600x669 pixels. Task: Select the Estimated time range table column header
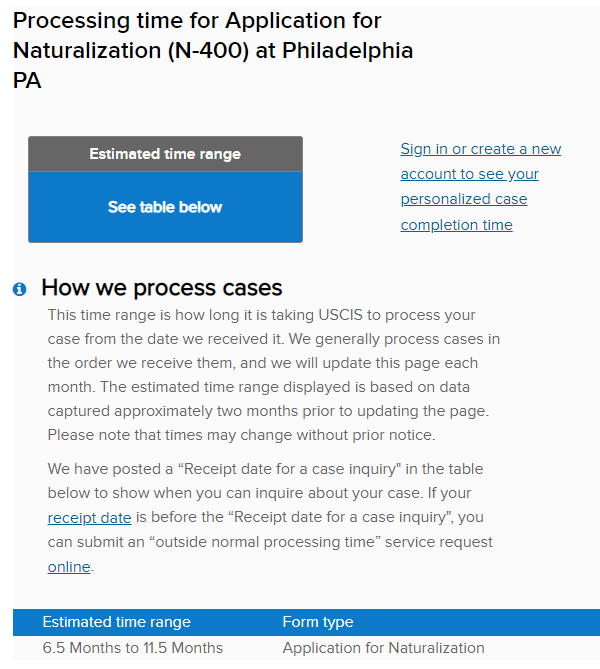coord(117,622)
